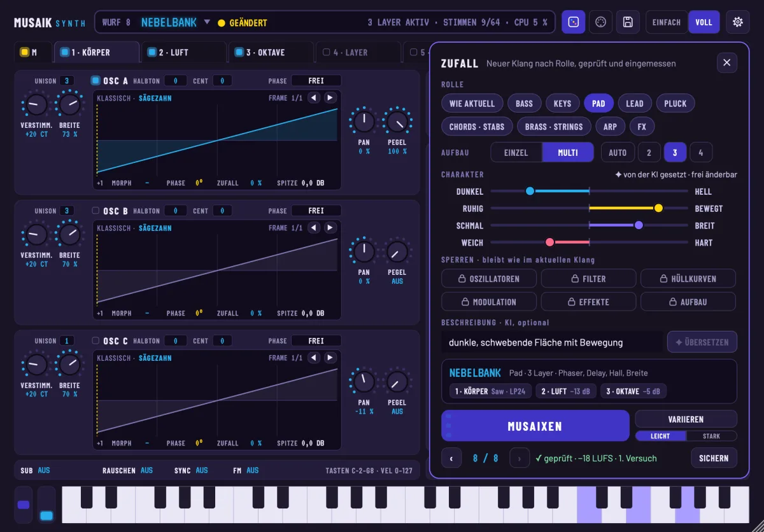Click the OSC B Breite knob

(x=69, y=234)
